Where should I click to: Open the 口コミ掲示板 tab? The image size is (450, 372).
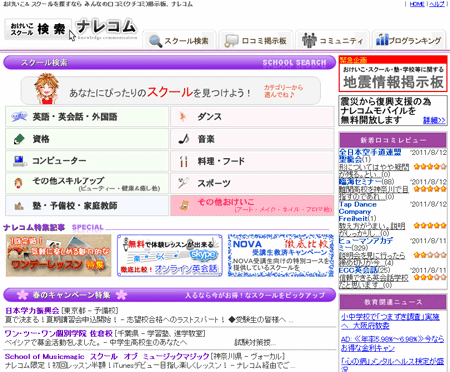coord(256,41)
